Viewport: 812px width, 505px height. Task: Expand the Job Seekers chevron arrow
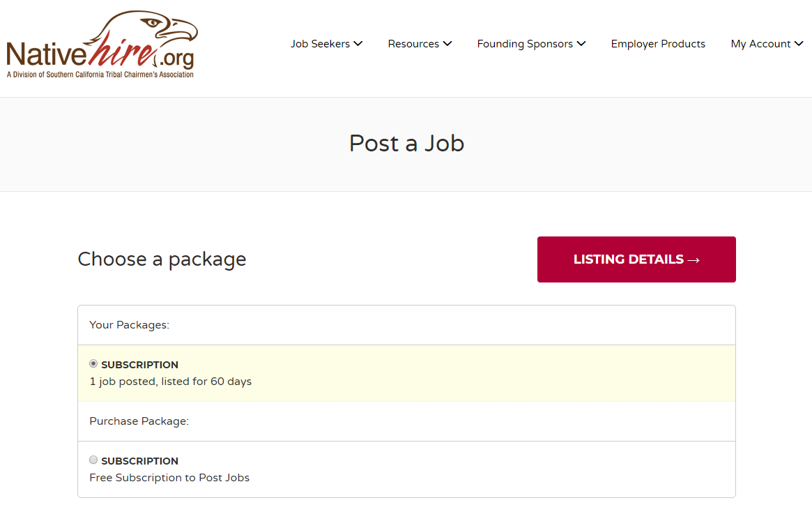tap(358, 44)
